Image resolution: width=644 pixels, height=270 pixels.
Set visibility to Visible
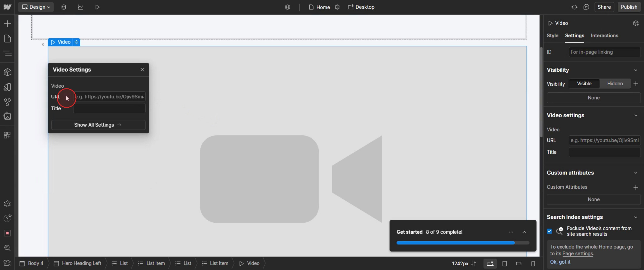tap(584, 84)
